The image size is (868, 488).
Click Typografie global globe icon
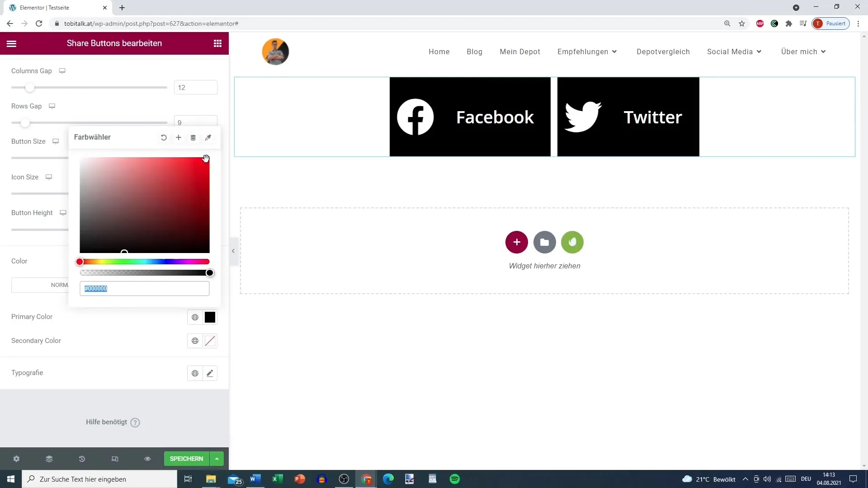tap(195, 373)
